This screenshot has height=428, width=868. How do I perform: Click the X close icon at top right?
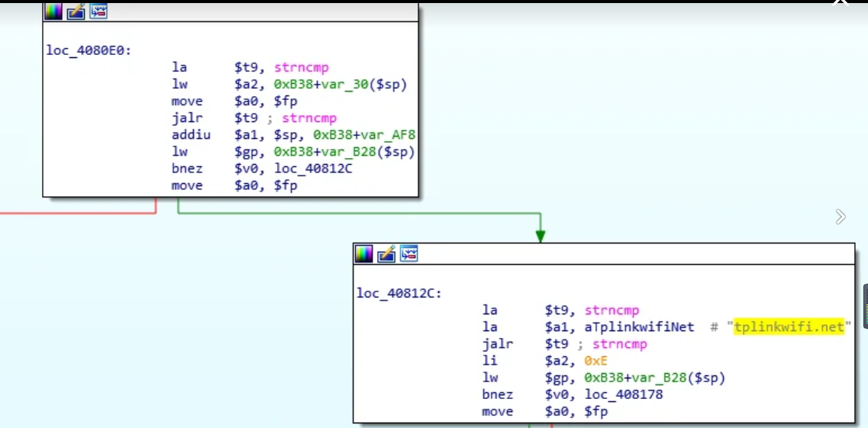coord(841,3)
